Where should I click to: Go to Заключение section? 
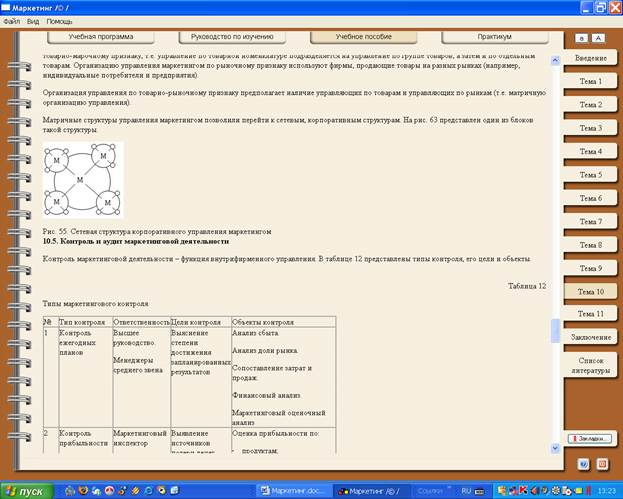point(591,337)
